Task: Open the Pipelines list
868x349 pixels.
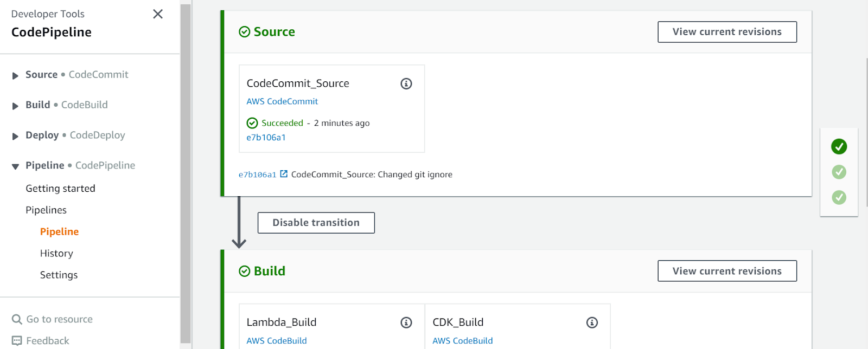Action: [46, 210]
